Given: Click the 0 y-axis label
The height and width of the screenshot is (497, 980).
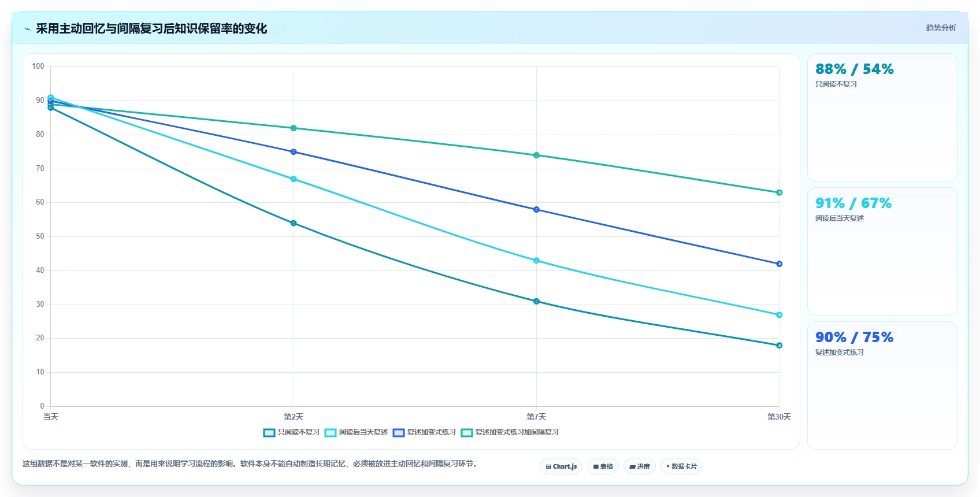Looking at the screenshot, I should click(x=42, y=406).
